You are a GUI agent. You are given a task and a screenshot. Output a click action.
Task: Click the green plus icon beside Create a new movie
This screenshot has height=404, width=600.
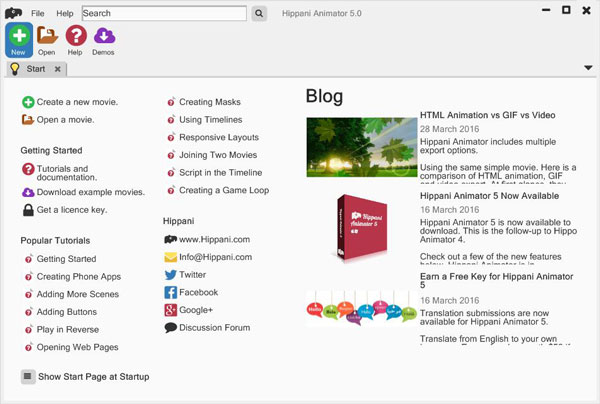pos(28,102)
